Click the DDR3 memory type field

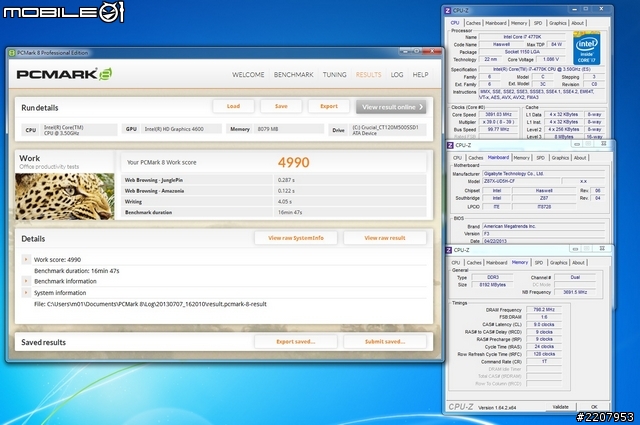click(x=493, y=277)
